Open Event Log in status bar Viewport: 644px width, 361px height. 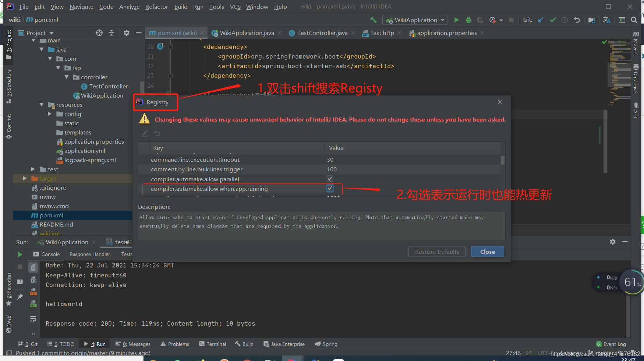point(611,344)
